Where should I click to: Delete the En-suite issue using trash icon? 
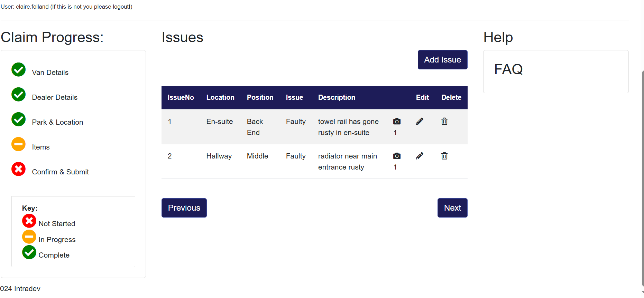(444, 122)
